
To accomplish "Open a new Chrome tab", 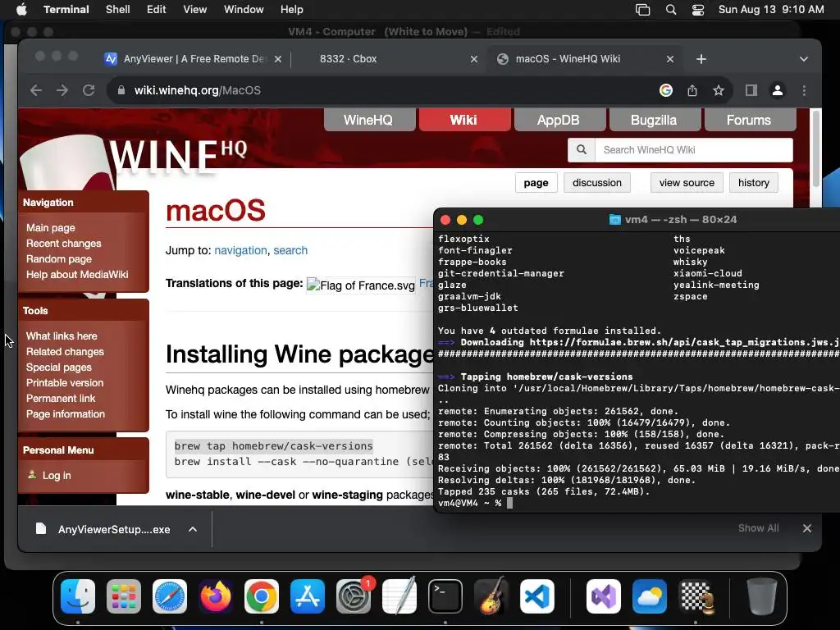I will 701,59.
